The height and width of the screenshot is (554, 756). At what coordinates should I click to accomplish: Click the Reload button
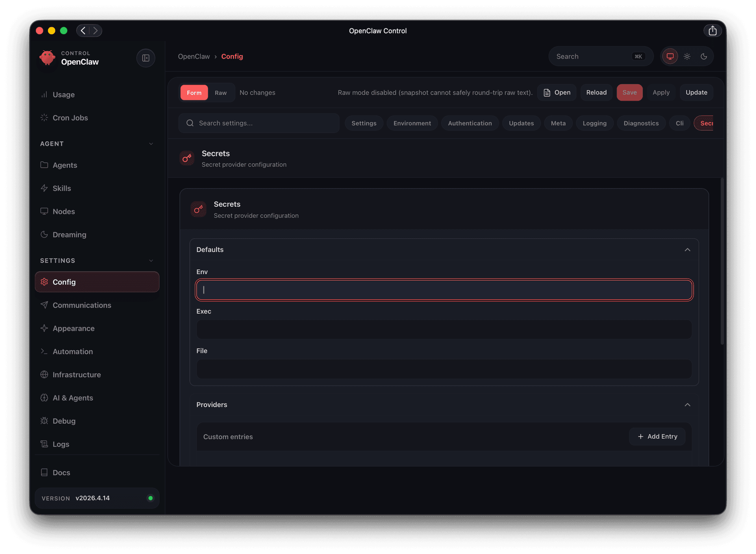pos(596,93)
